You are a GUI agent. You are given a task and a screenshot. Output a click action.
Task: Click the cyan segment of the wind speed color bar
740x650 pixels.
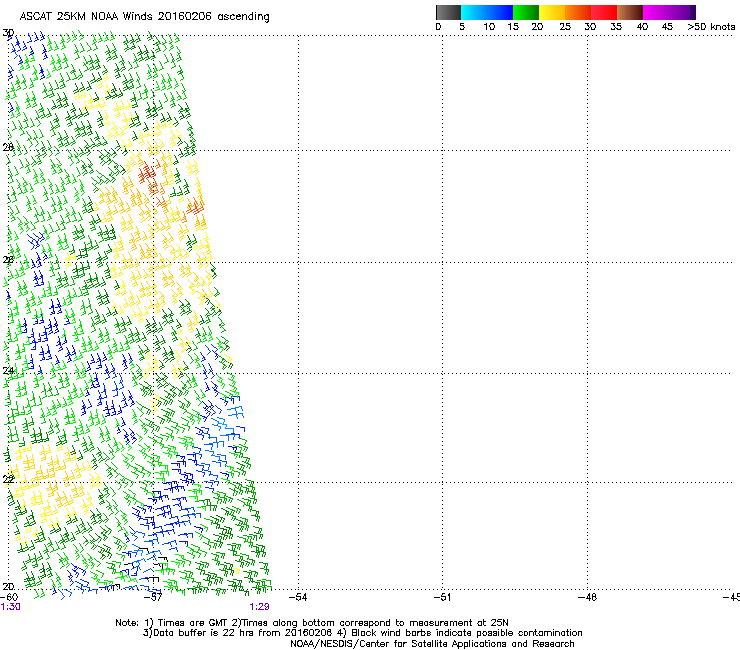tap(474, 12)
